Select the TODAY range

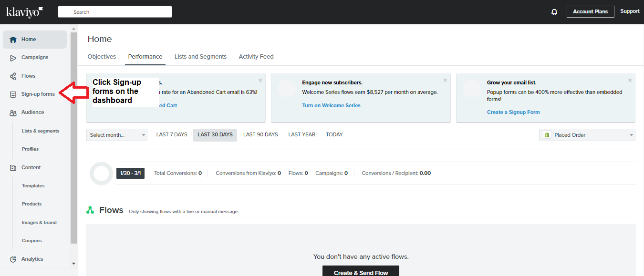[x=334, y=135]
